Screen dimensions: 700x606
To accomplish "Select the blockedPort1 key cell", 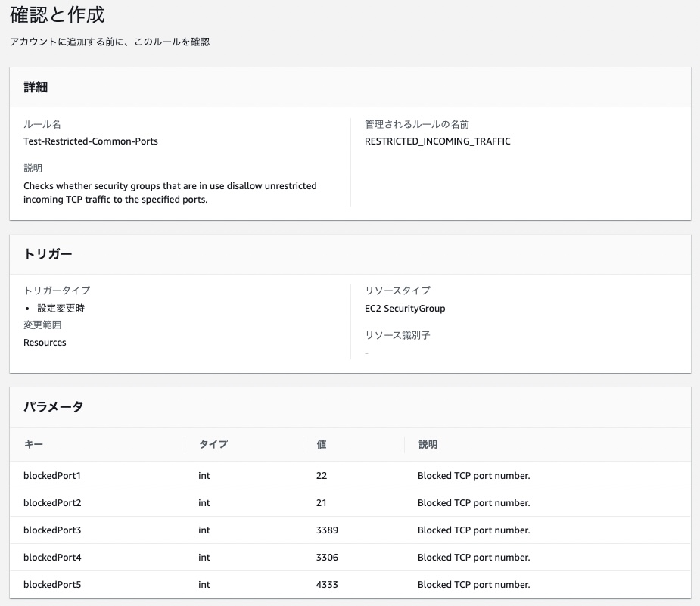I will (52, 476).
